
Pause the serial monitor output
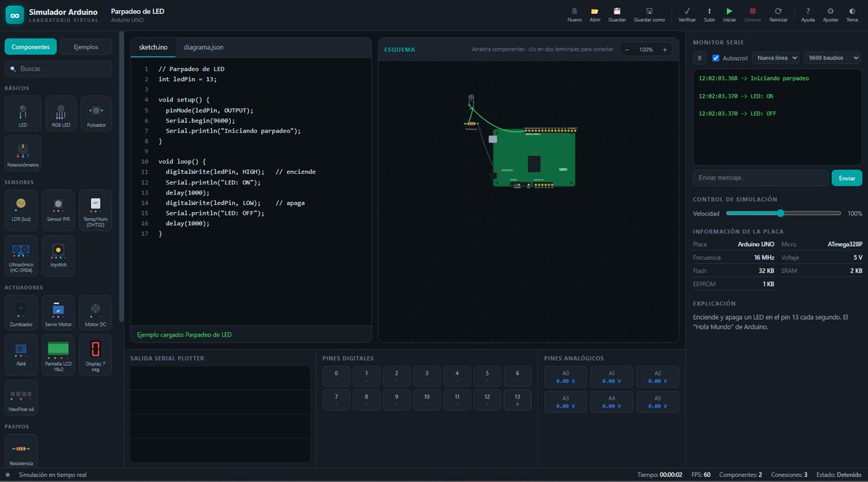(700, 58)
